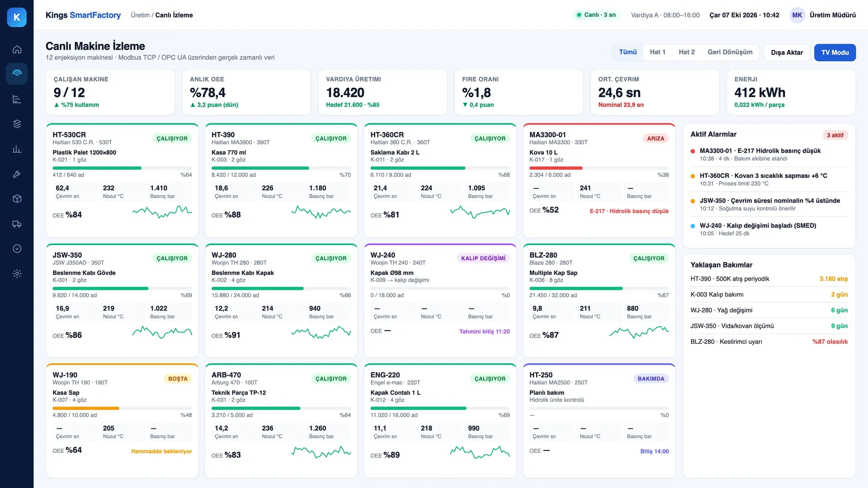Click the ARIZA badge on MA3300-01
This screenshot has height=488, width=868.
(655, 138)
